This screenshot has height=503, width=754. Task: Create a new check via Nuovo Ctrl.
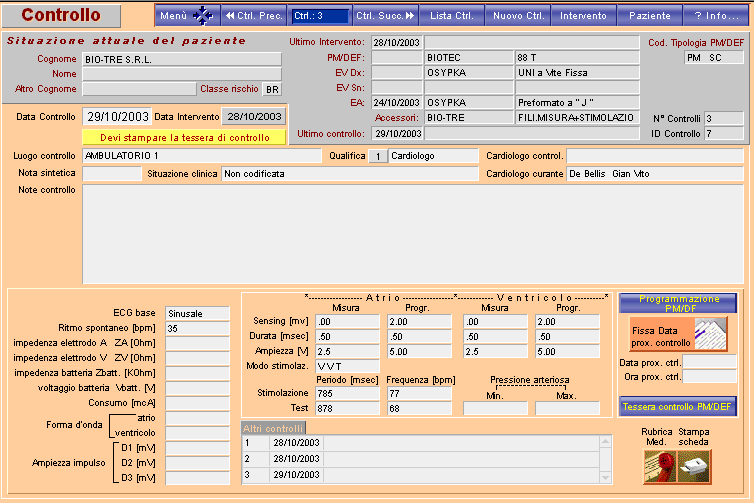(x=518, y=16)
